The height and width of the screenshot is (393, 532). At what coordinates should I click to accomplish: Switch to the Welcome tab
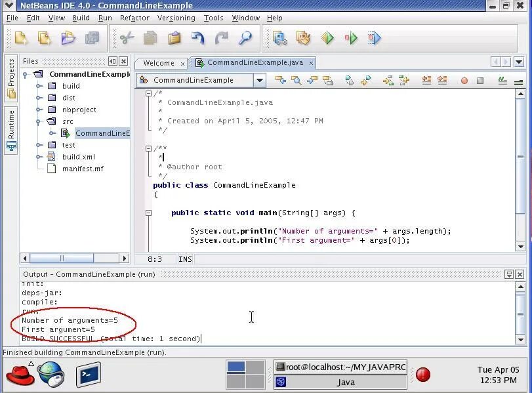pyautogui.click(x=159, y=63)
